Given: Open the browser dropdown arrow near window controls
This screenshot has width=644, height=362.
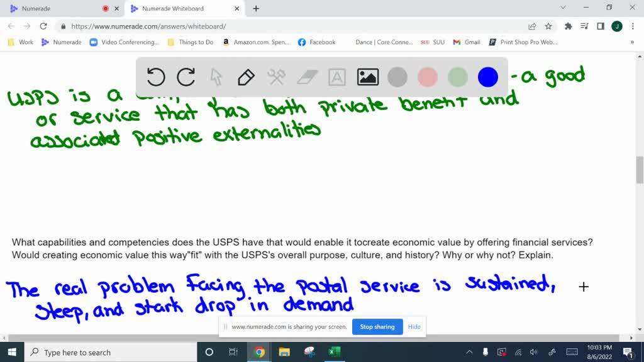Looking at the screenshot, I should click(x=563, y=9).
